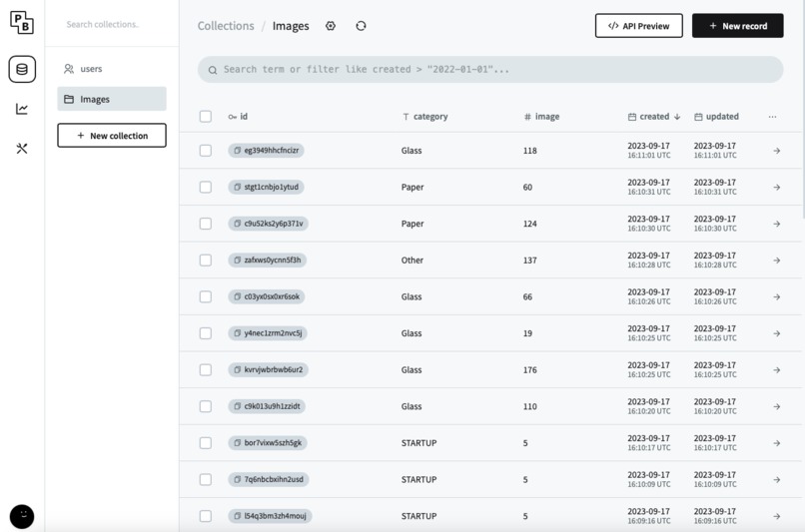Click the id chip l54q3bm3zh4mouj
Screen dimensions: 805x532
270,516
